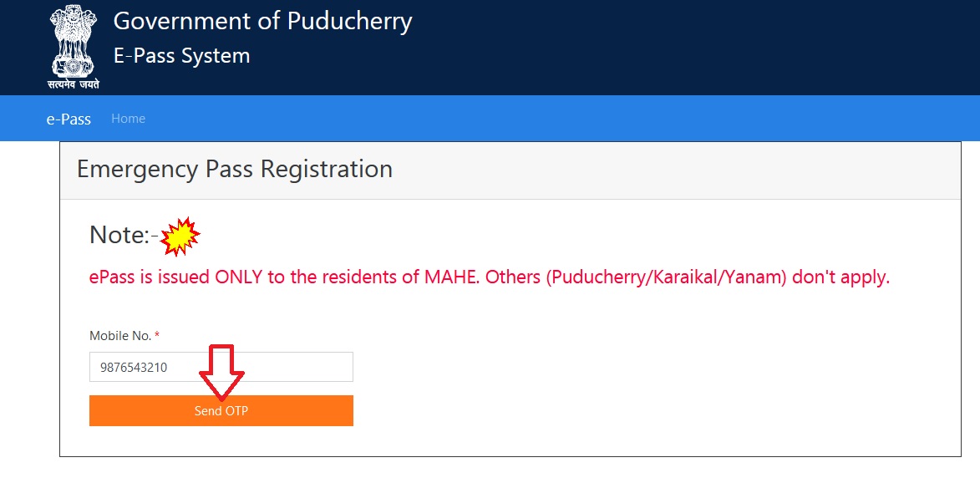This screenshot has height=483, width=980.
Task: Click the E-Pass System subtitle
Action: coord(181,56)
